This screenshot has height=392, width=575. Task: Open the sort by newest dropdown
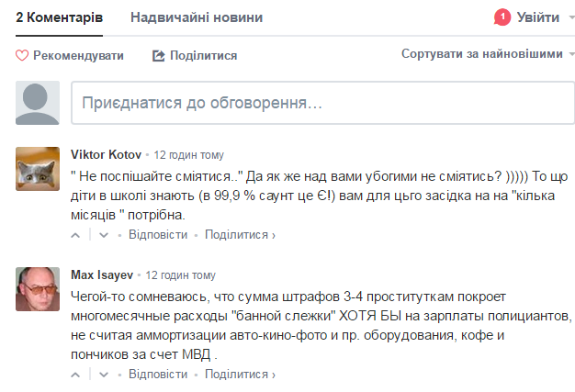[488, 54]
